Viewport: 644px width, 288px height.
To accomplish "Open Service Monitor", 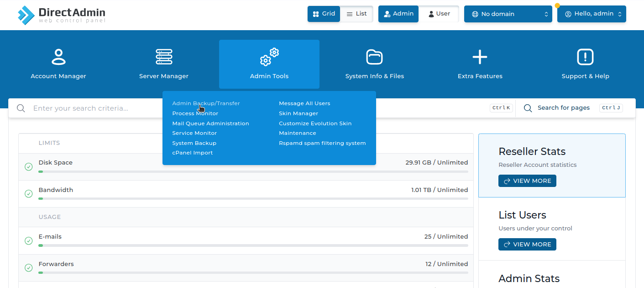I will pyautogui.click(x=194, y=133).
